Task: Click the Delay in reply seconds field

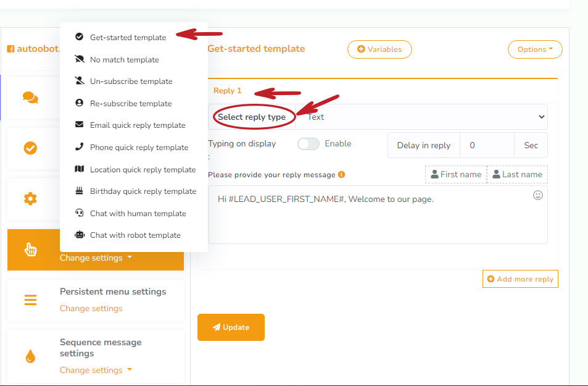Action: click(487, 146)
